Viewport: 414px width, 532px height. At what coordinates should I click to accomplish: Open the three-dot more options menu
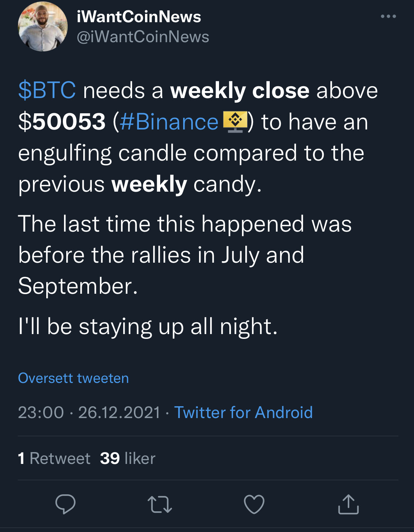(x=388, y=16)
